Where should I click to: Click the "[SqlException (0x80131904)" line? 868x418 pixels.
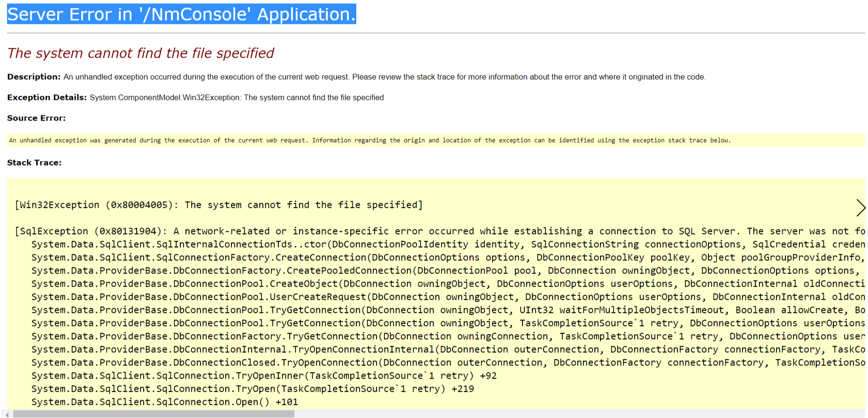coord(440,231)
